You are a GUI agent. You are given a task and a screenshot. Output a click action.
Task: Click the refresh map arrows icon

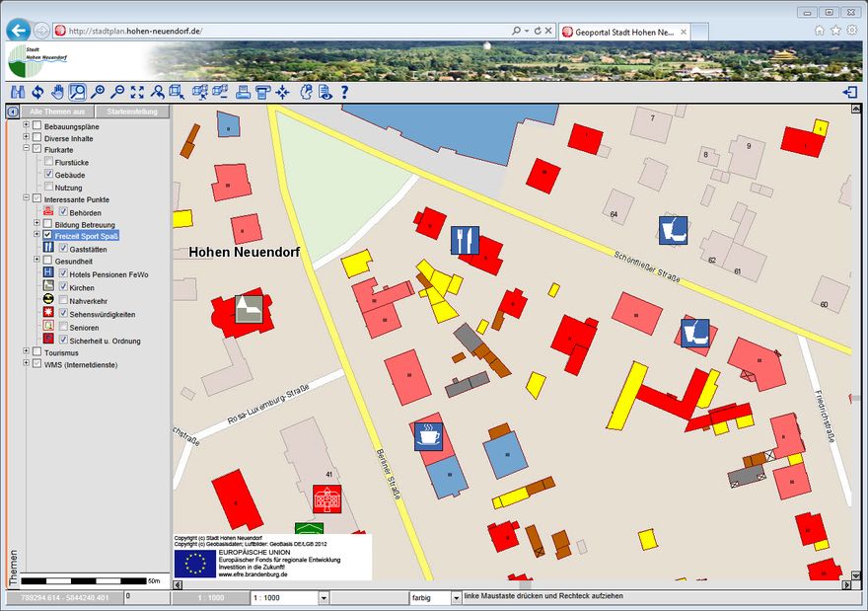[37, 92]
